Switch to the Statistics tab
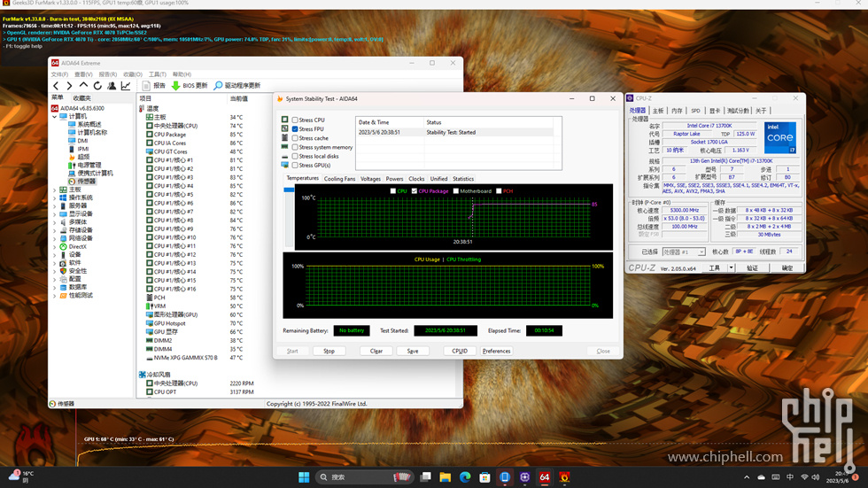Viewport: 868px width, 488px height. [462, 179]
